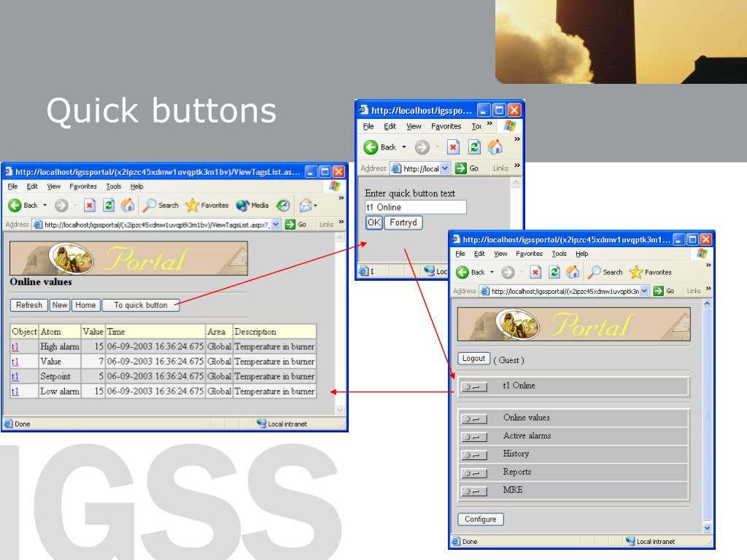Viewport: 747px width, 560px height.
Task: Click t1 link in Setpoint row
Action: coord(15,376)
